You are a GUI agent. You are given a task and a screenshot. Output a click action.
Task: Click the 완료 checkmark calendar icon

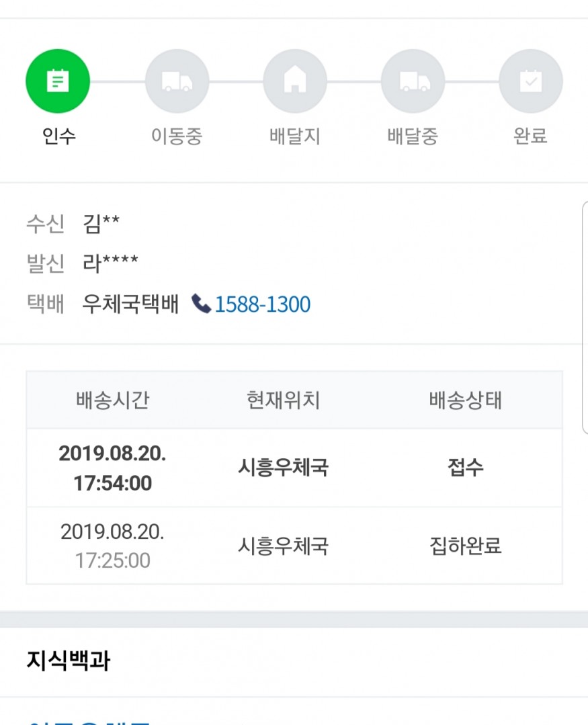pyautogui.click(x=531, y=81)
